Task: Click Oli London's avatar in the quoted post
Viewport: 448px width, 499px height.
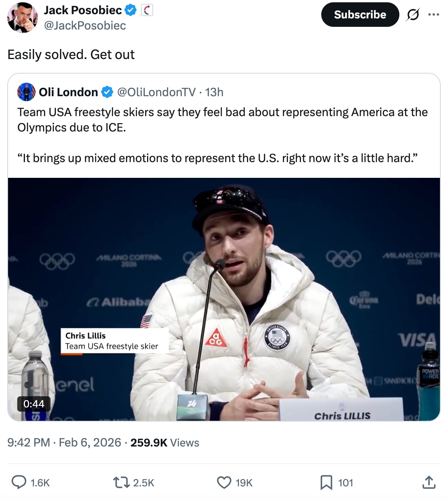Action: [x=26, y=92]
